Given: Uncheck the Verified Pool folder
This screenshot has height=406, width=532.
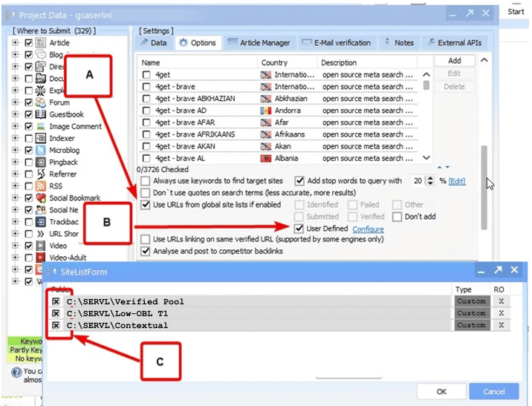Looking at the screenshot, I should tap(56, 301).
